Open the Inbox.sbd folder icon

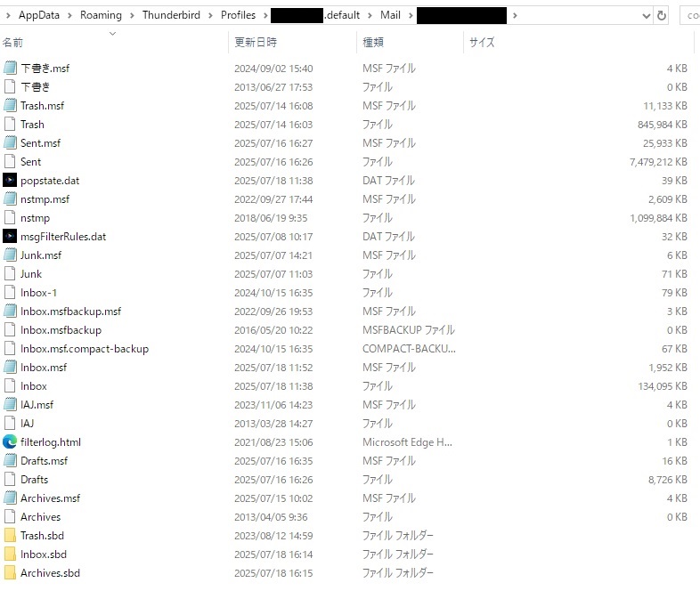coord(10,554)
